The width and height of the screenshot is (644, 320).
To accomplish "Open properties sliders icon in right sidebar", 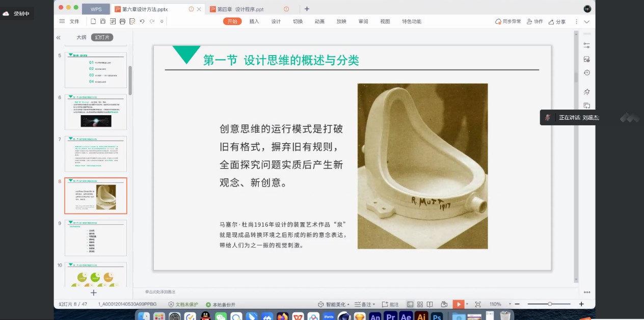I will 586,45.
